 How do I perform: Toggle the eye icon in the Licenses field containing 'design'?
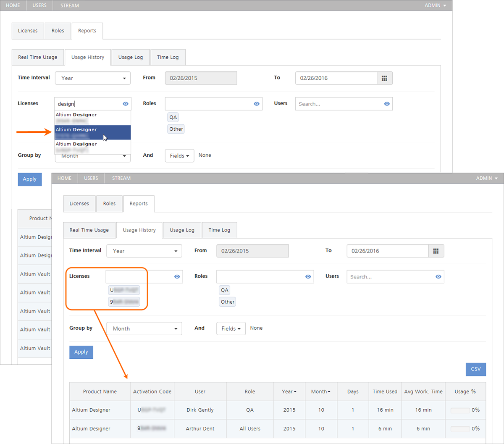pyautogui.click(x=126, y=104)
